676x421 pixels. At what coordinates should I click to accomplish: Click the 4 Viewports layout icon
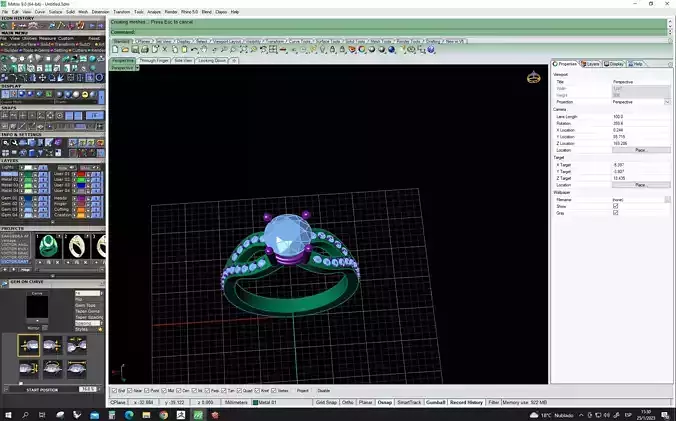pyautogui.click(x=273, y=50)
